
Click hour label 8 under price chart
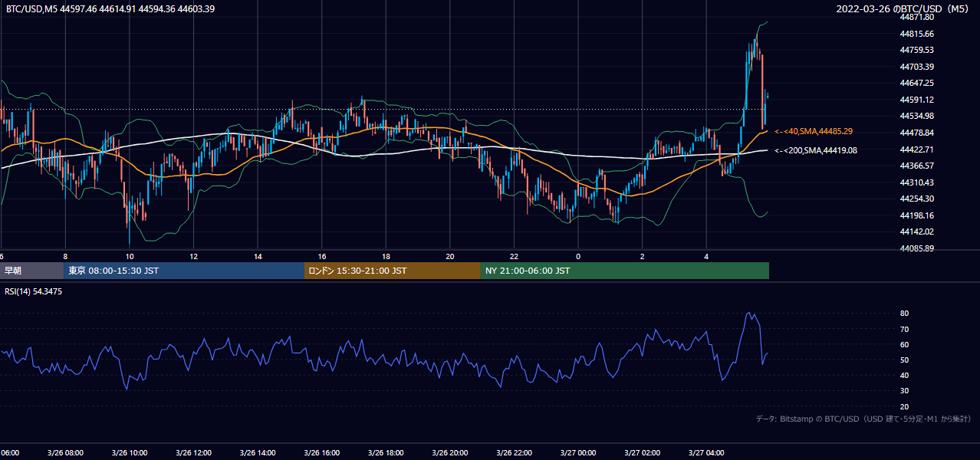pyautogui.click(x=65, y=257)
